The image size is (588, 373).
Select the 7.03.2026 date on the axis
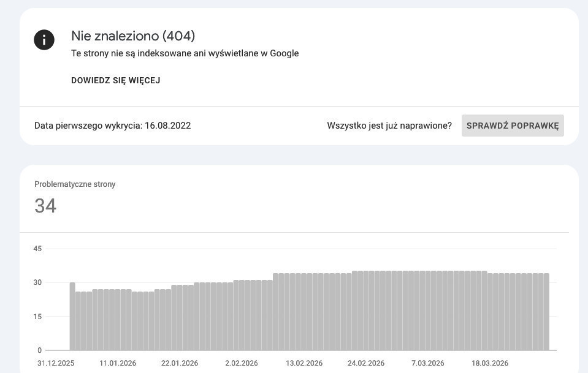(x=428, y=363)
